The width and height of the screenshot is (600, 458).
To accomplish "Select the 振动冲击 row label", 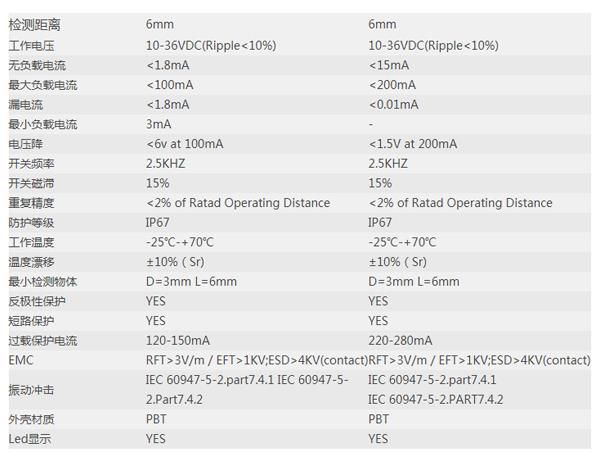I will (31, 390).
